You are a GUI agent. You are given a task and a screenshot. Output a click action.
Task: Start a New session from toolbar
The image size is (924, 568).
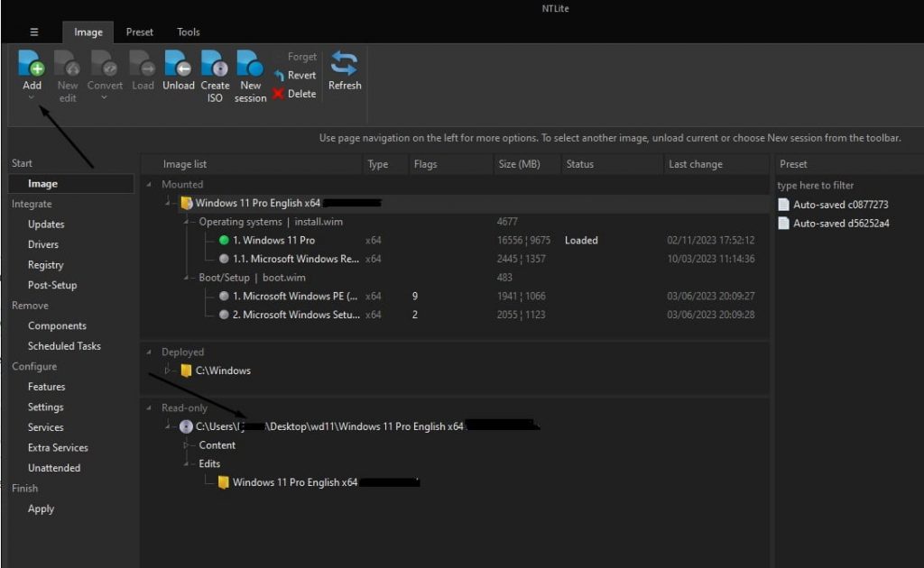(x=250, y=64)
